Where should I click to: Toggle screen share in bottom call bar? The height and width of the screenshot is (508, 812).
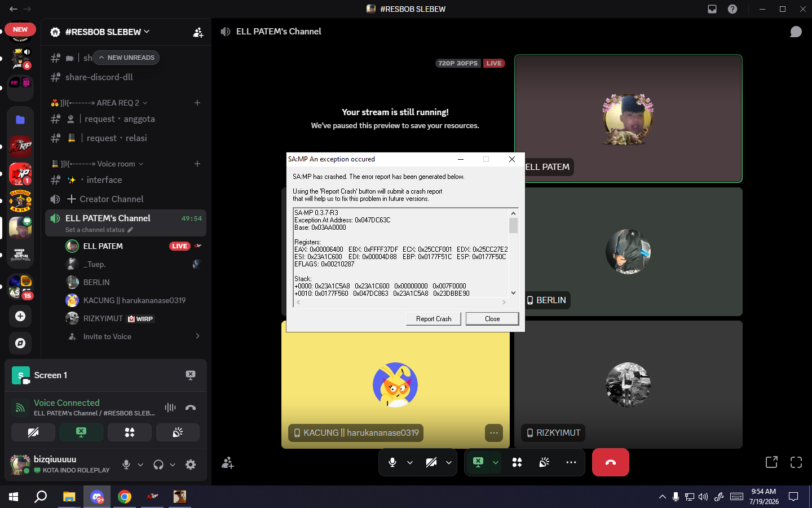(478, 462)
